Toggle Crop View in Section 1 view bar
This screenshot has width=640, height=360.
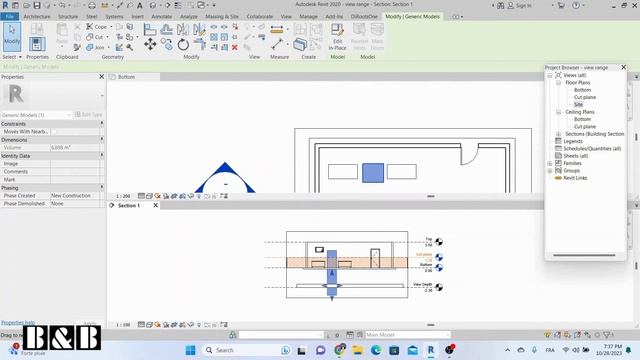point(174,325)
